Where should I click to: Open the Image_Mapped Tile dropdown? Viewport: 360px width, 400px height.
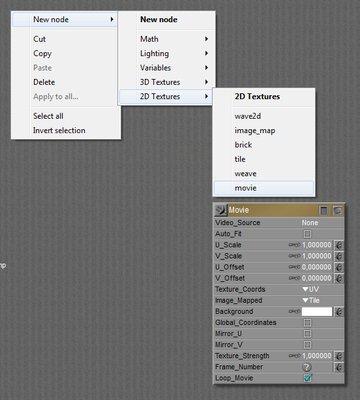click(311, 300)
